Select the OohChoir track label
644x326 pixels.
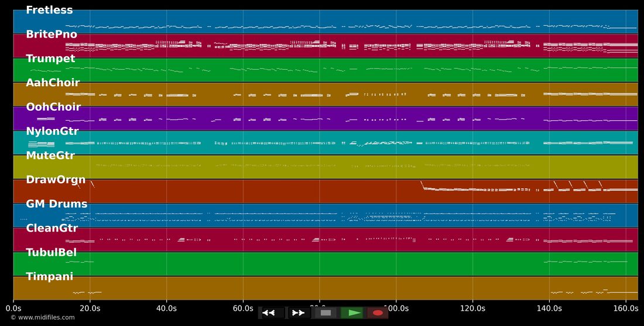(53, 107)
